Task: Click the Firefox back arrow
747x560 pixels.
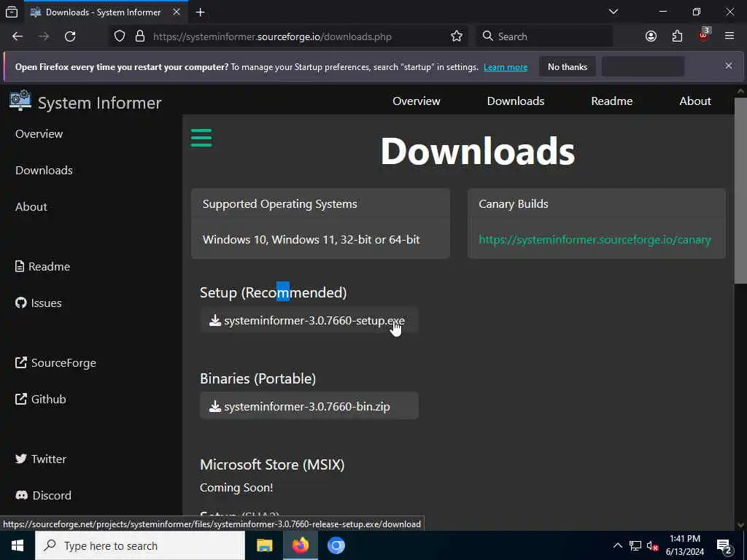Action: 18,36
